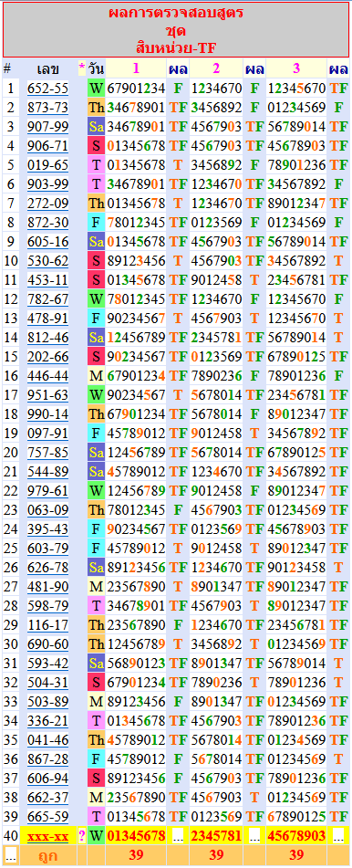Viewport: 352px width, 868px height.
Task: Click the ellipsis result cell after 01345678 in row 40
Action: (178, 835)
